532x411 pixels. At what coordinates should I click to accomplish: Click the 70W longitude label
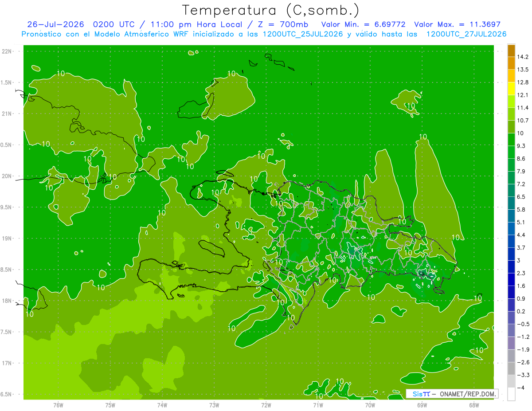(370, 405)
